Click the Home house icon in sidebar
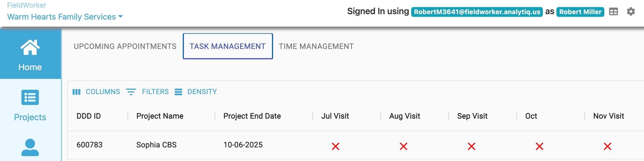 click(30, 48)
